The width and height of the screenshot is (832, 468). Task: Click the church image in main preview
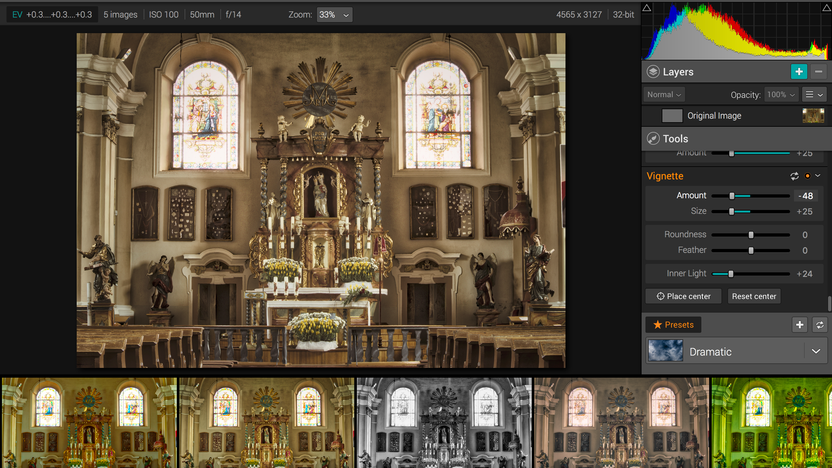[321, 201]
